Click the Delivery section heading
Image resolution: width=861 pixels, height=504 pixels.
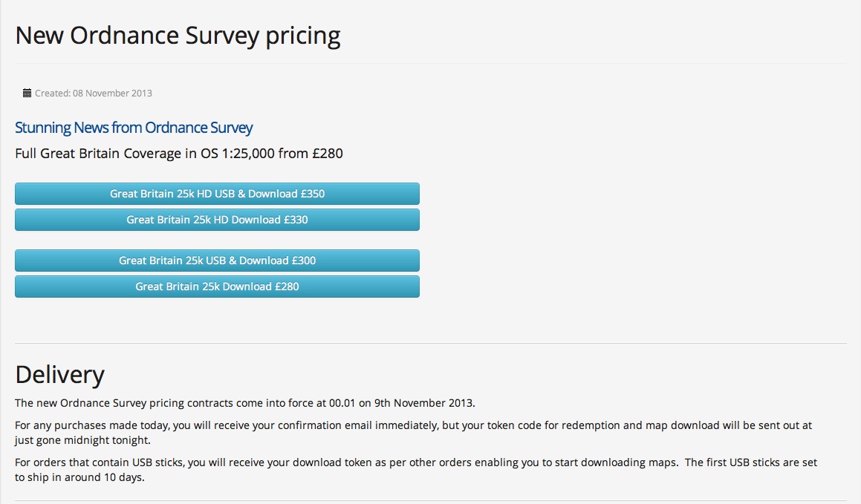[59, 374]
